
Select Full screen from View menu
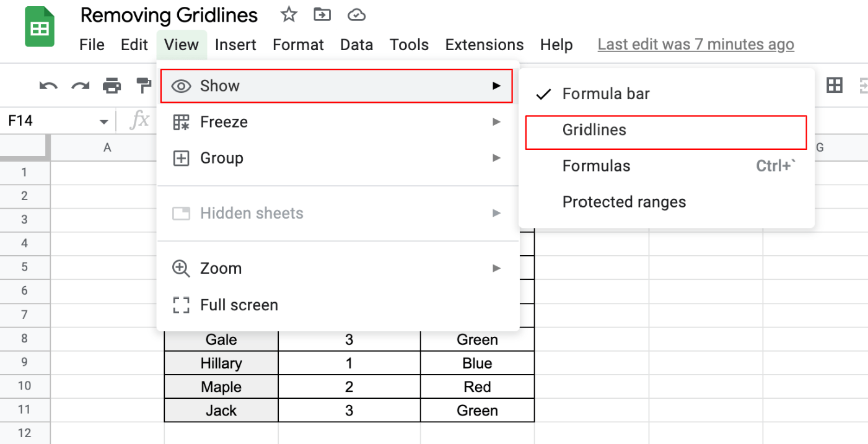(x=239, y=305)
